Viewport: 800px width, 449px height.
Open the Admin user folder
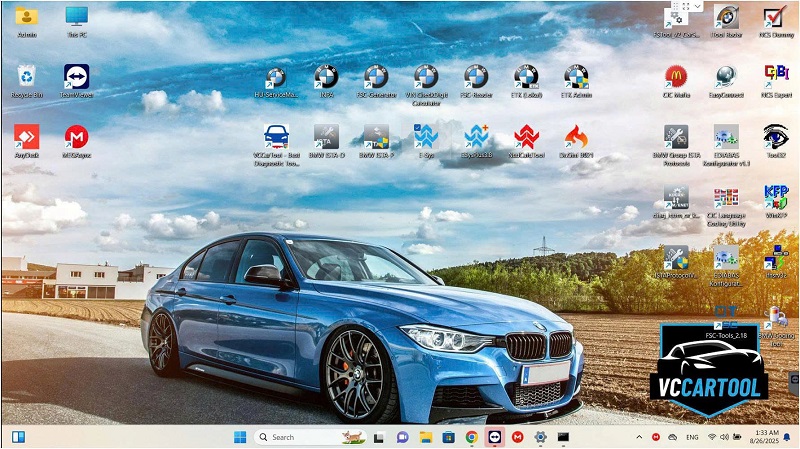click(x=27, y=21)
